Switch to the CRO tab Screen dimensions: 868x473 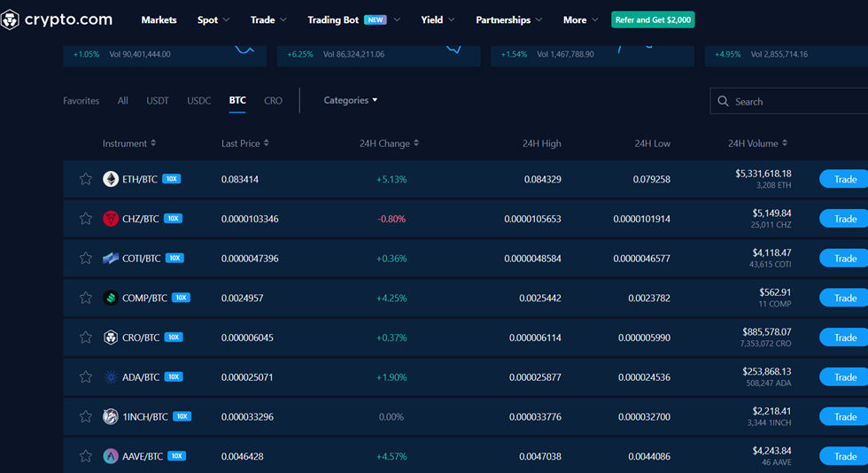pos(273,101)
